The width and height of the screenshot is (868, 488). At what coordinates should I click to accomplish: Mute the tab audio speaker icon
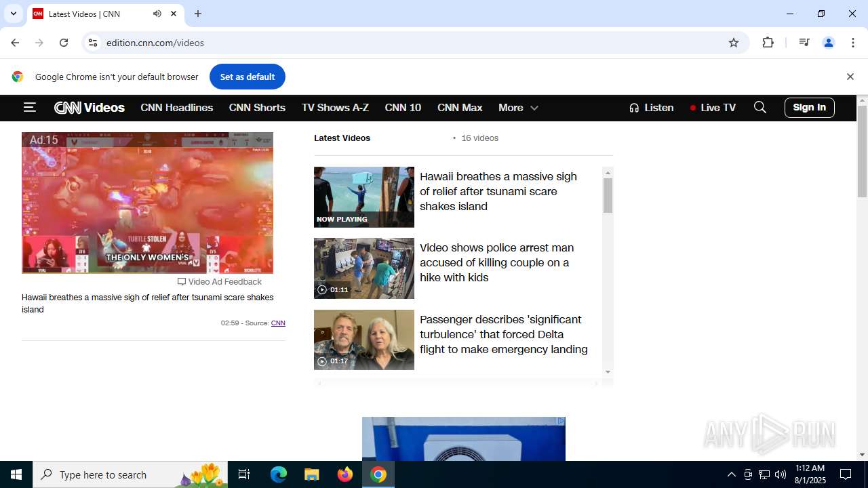(x=157, y=14)
